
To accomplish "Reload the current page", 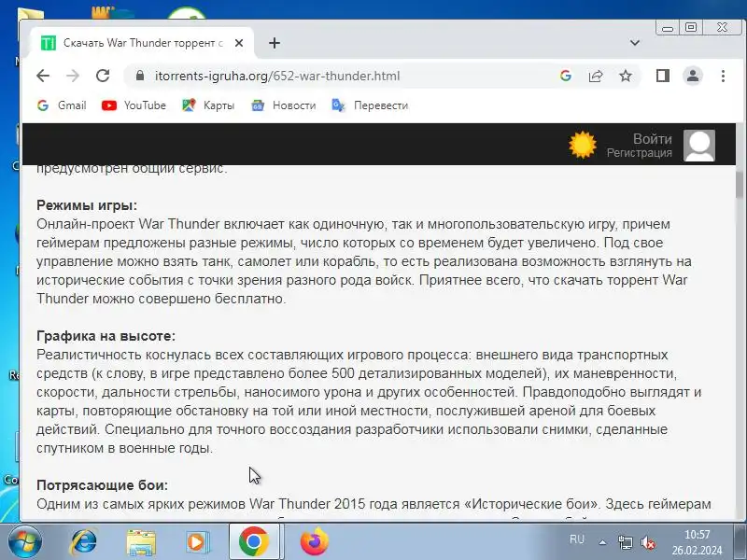I will click(x=103, y=76).
